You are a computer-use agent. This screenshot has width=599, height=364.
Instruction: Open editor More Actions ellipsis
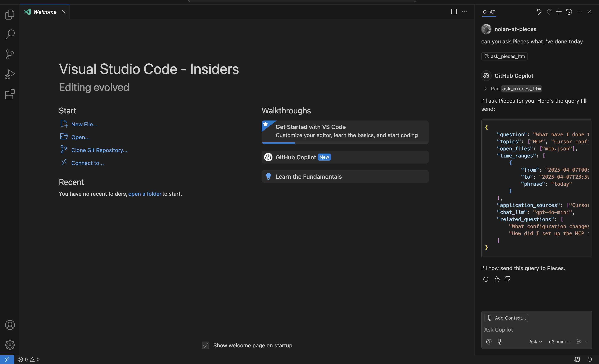465,12
